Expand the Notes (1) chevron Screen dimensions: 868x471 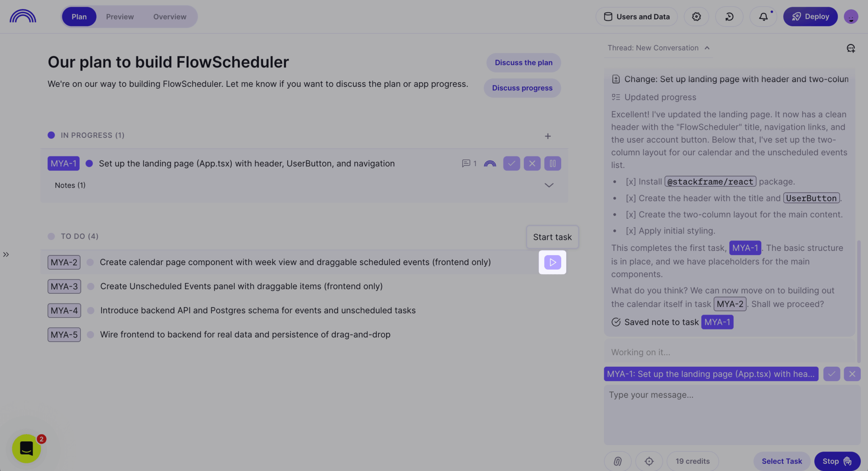point(549,185)
